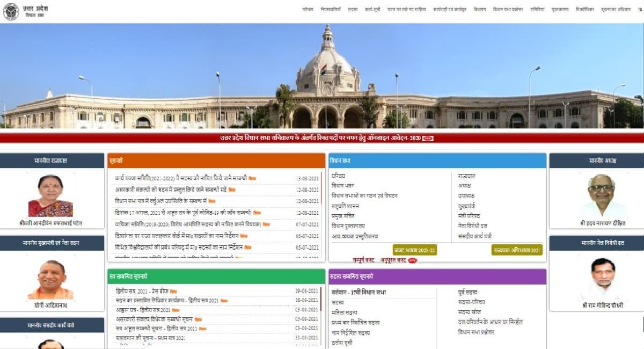This screenshot has width=644, height=349.
Task: Open the डिजीवीथिका menu item
Action: (x=585, y=9)
